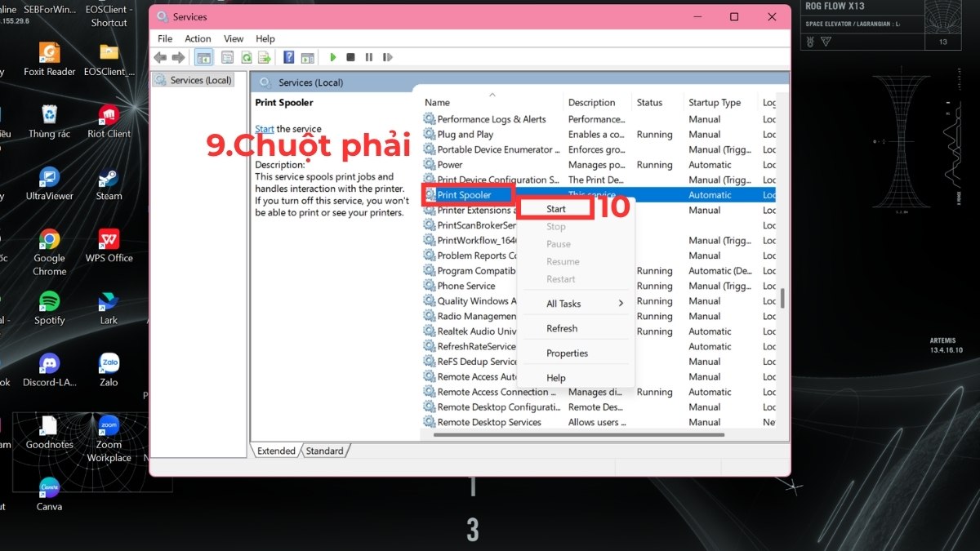Click the Services window title icon
Screen dimensions: 980x551
pyautogui.click(x=162, y=16)
